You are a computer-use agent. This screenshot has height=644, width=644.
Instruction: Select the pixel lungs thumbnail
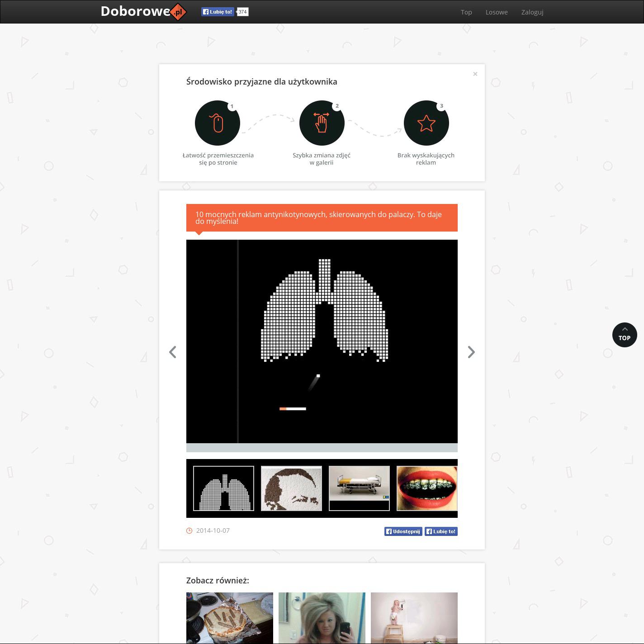pos(223,488)
